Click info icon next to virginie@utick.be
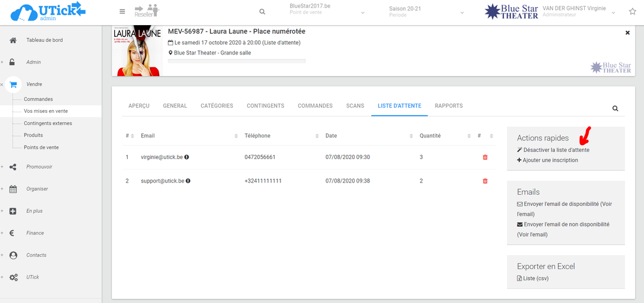This screenshot has width=644, height=303. tap(187, 157)
